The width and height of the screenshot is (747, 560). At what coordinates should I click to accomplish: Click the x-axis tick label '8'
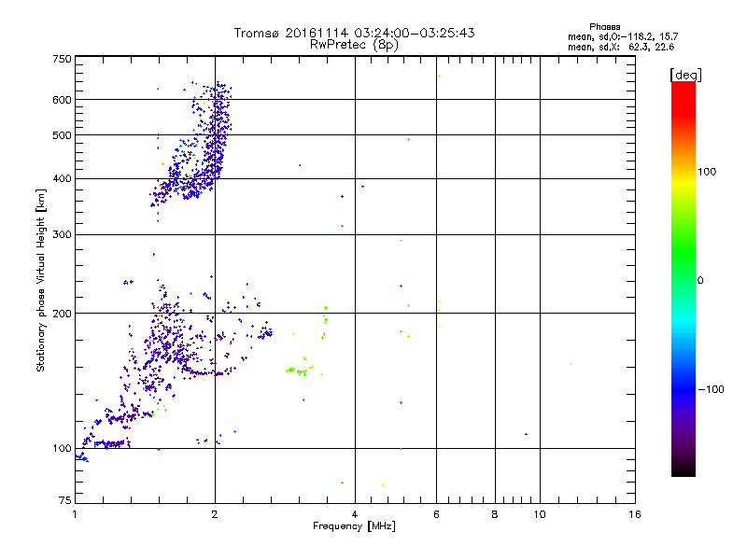point(495,514)
